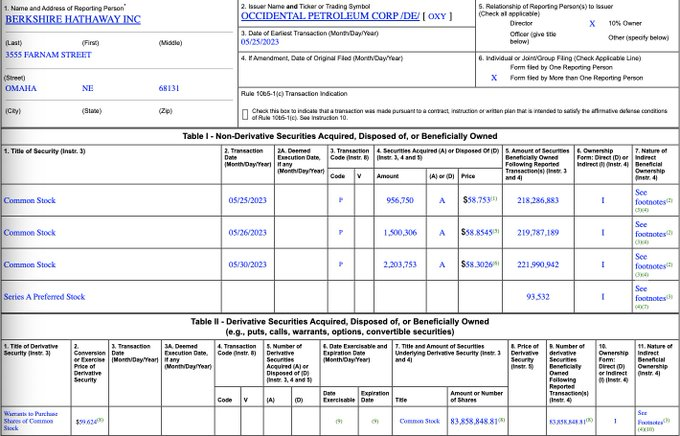Click ownership form I in the 218,286,883 row
680x436 pixels.
click(603, 200)
